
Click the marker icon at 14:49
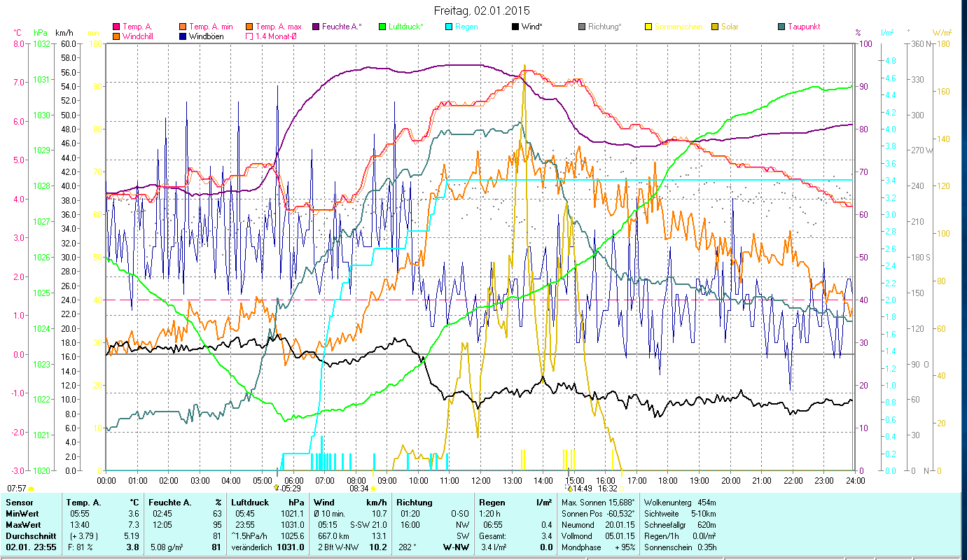pyautogui.click(x=569, y=488)
